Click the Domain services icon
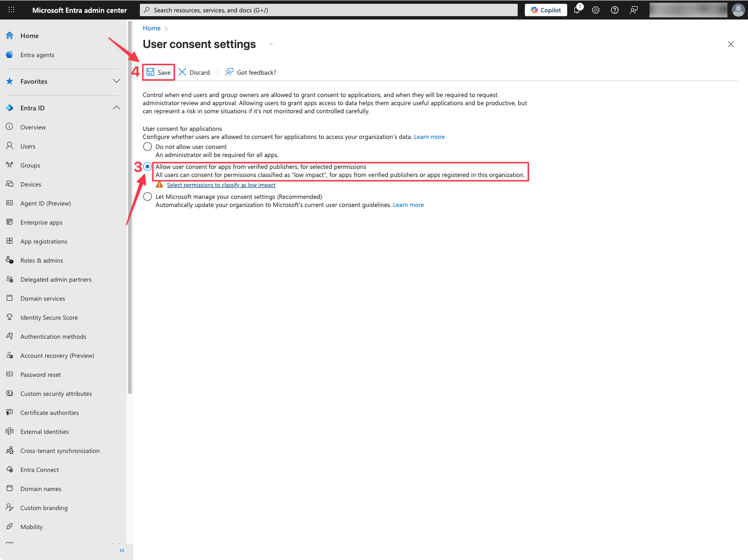This screenshot has width=748, height=560. (x=10, y=298)
